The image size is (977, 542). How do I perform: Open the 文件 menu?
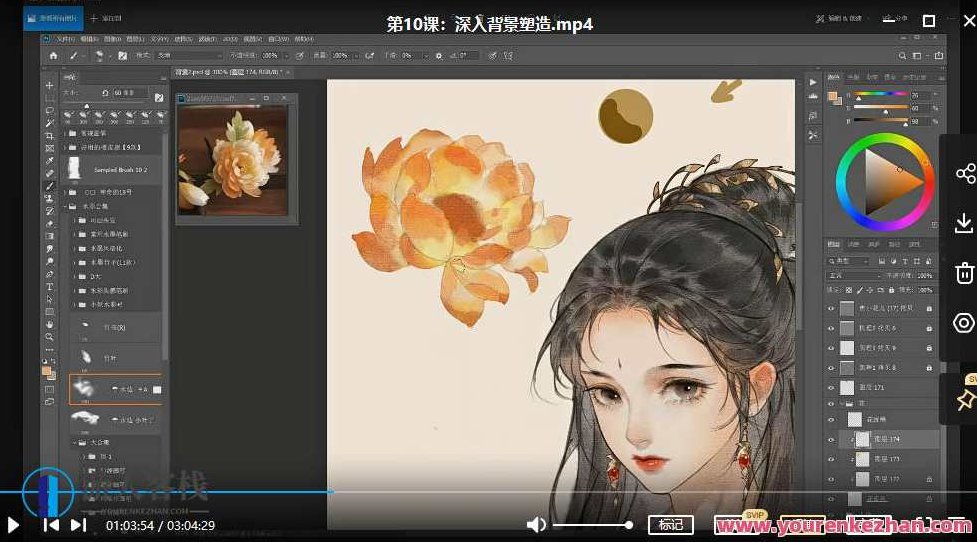pos(65,39)
